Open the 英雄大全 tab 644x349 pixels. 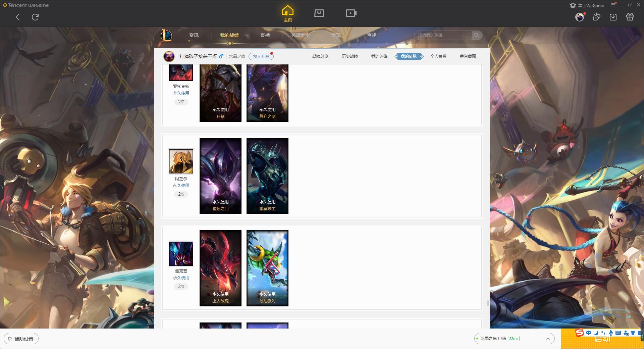pyautogui.click(x=301, y=35)
